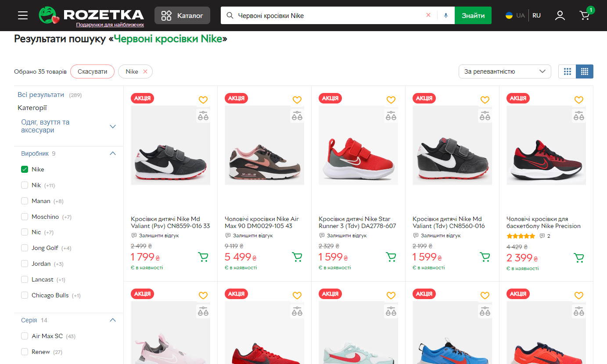Screen dimensions: 607x364
Task: Add Nike Air Max 90 to wishlist
Action: click(297, 100)
